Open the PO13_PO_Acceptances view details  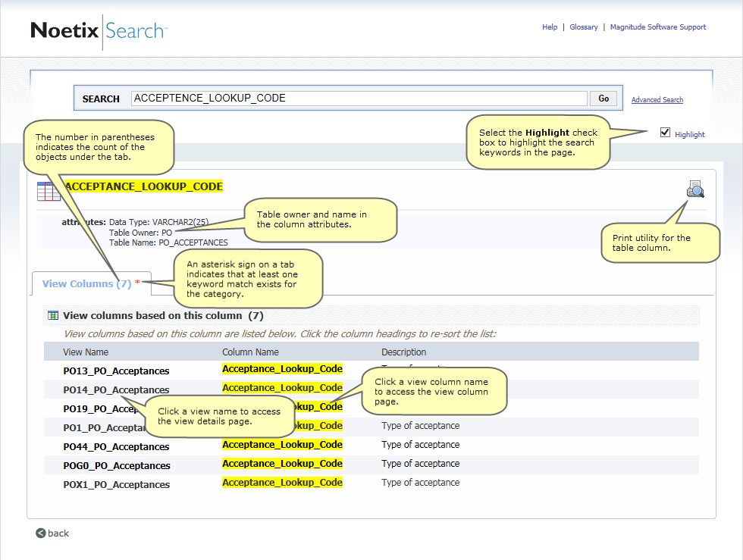tap(114, 370)
